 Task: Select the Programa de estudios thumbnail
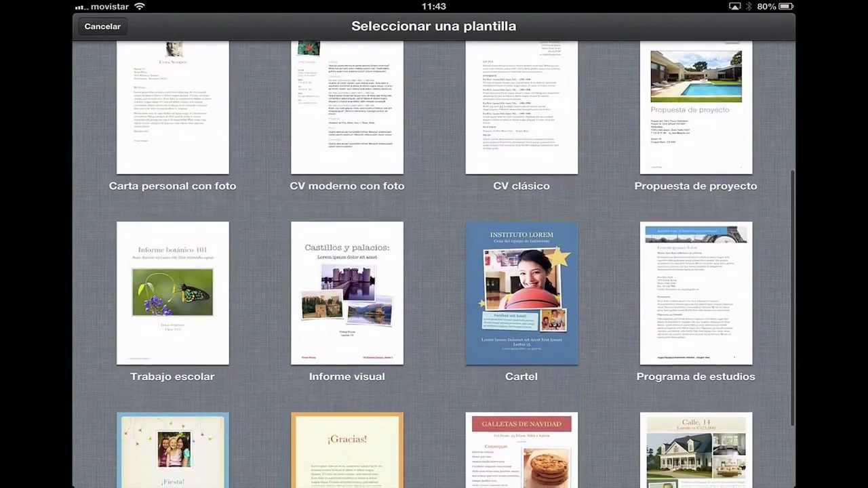tap(696, 293)
